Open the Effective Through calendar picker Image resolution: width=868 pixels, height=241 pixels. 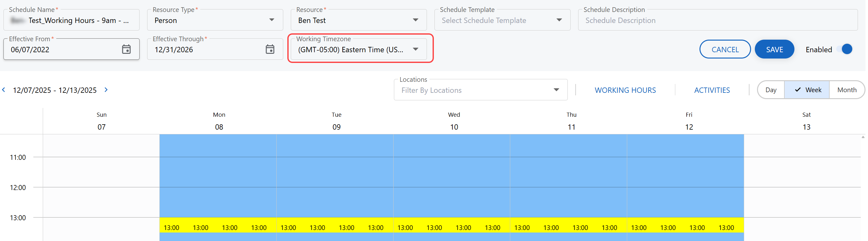269,49
